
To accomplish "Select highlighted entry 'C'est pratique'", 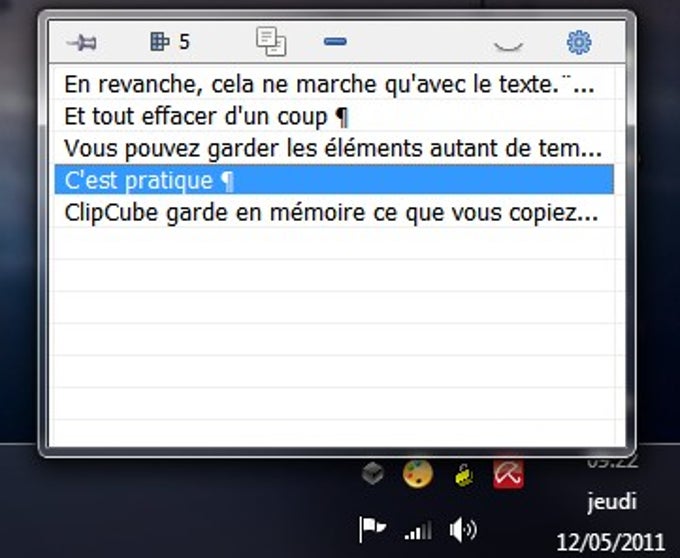I will coord(334,179).
